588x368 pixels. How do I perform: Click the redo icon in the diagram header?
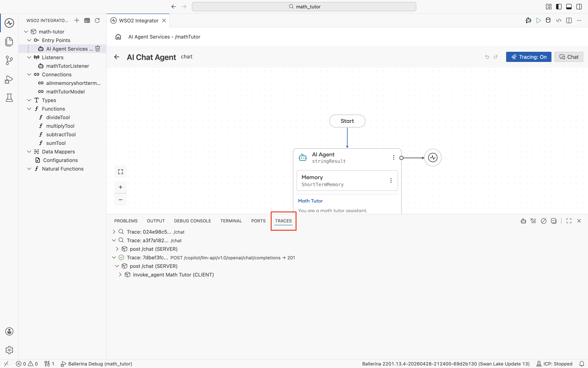(496, 57)
